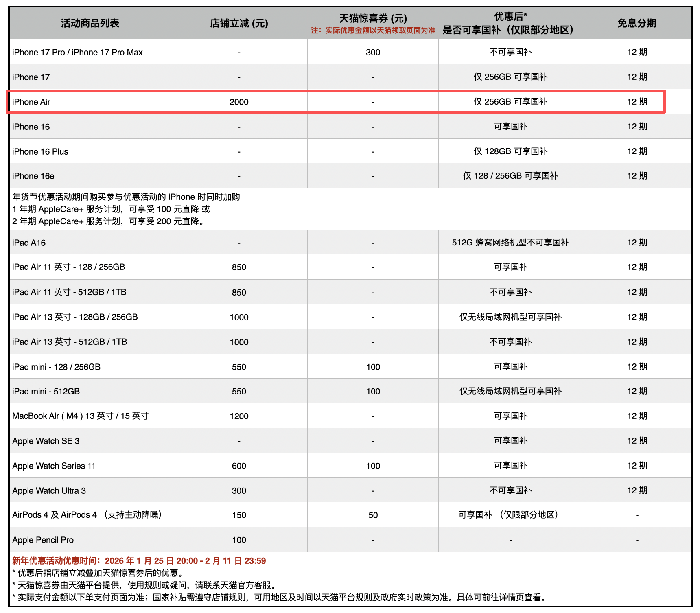Select the 'Apple Watch Series 11' product name
Image resolution: width=700 pixels, height=613 pixels.
coord(54,466)
